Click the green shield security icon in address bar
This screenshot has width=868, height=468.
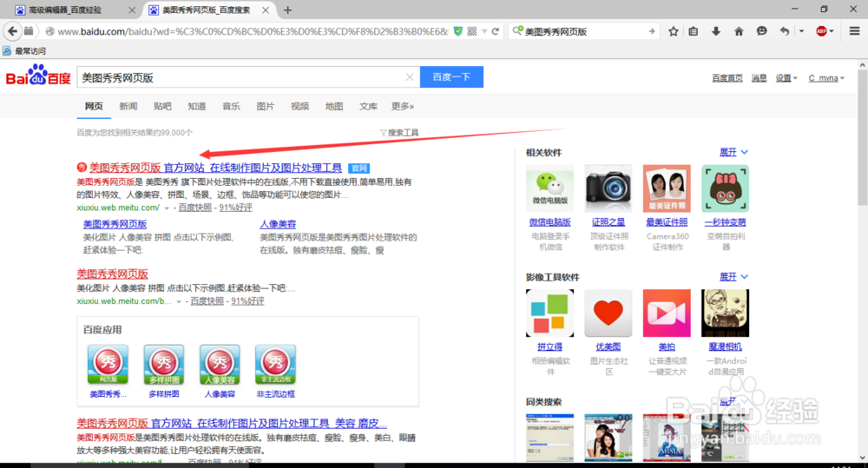(457, 31)
